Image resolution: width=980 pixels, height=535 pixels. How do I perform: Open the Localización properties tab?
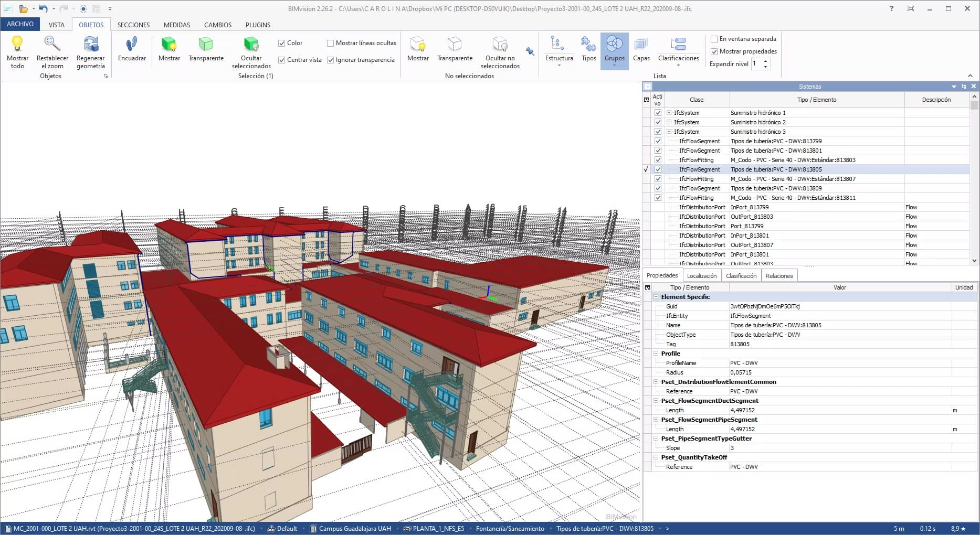pyautogui.click(x=701, y=276)
